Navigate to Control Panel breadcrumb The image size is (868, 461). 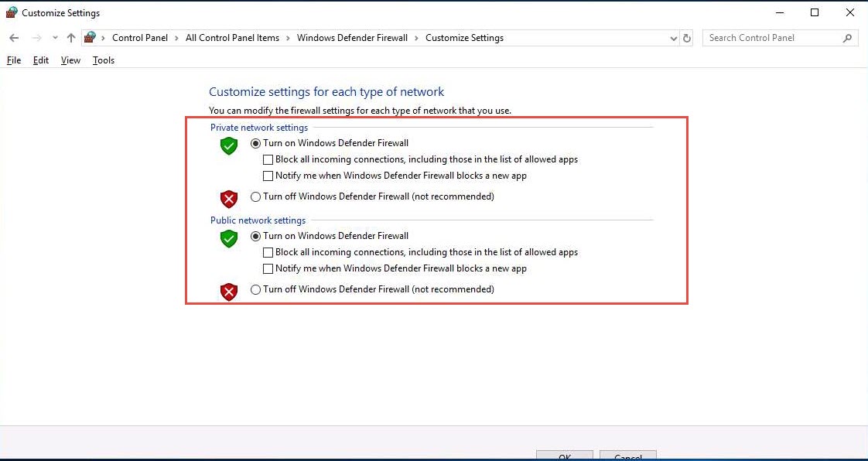tap(140, 38)
